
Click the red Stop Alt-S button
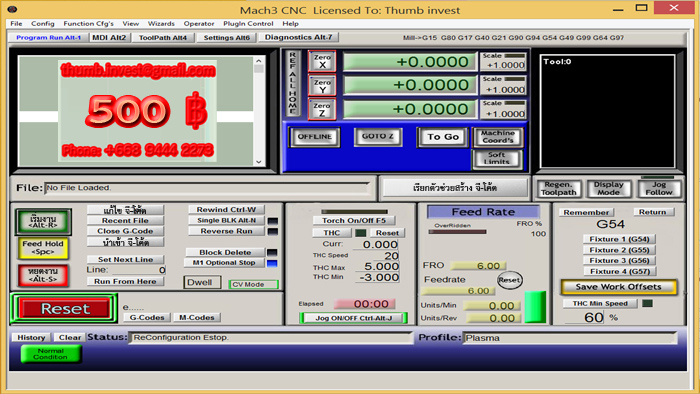coord(43,275)
